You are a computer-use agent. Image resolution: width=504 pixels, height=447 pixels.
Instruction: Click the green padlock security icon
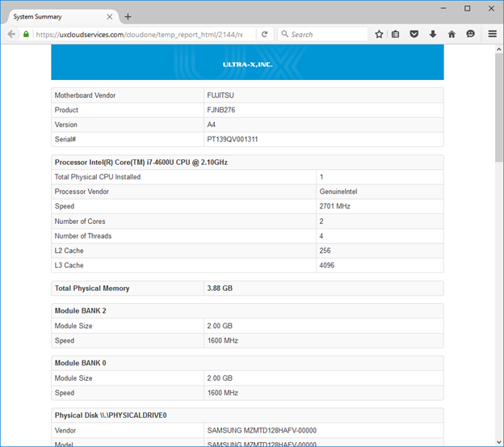[26, 34]
